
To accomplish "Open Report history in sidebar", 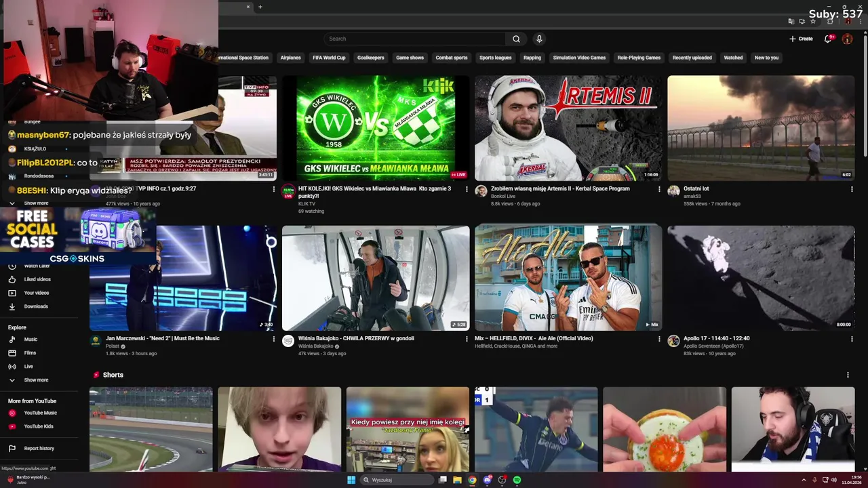I will click(x=39, y=448).
